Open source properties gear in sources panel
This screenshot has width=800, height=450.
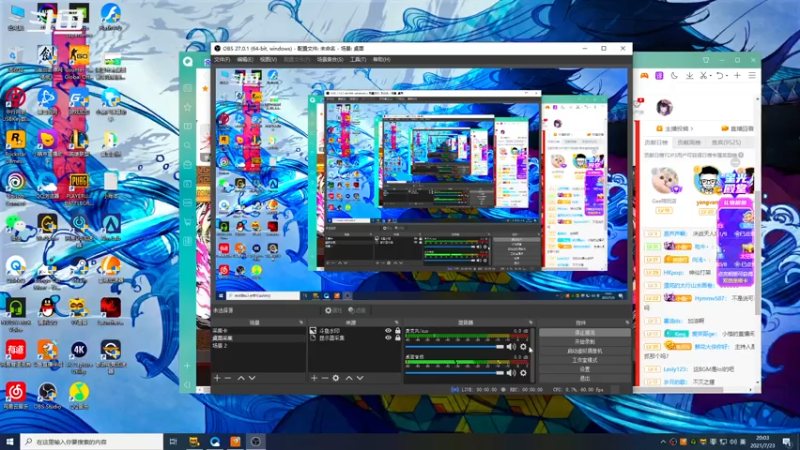336,378
